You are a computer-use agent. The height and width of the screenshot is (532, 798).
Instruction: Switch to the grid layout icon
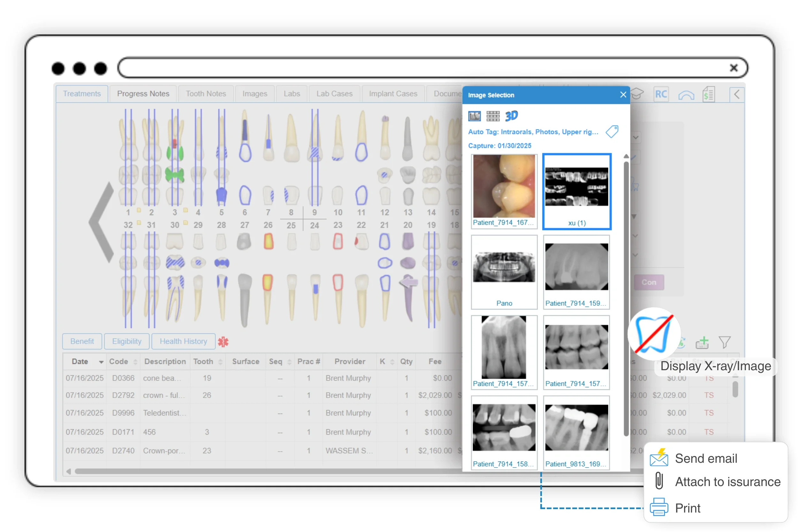click(493, 116)
